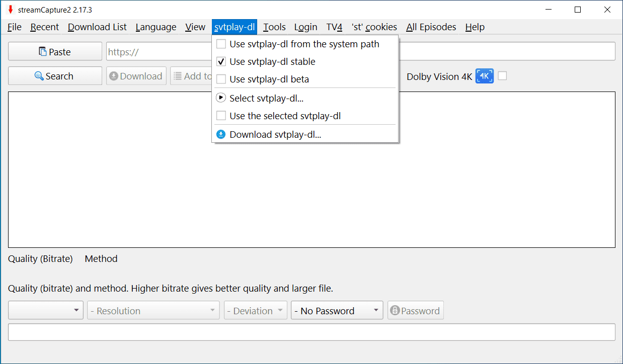This screenshot has height=364, width=623.
Task: Close the svtplay-dl menu via its title
Action: tap(235, 27)
